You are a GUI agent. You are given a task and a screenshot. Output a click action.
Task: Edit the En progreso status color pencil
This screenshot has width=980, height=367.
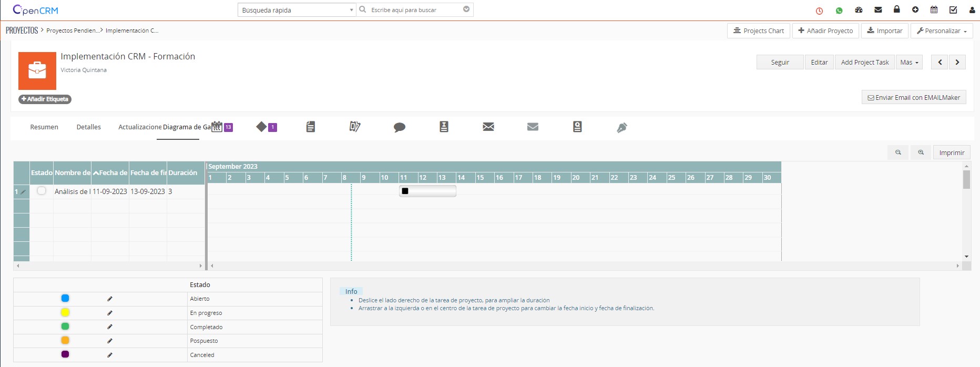click(110, 313)
